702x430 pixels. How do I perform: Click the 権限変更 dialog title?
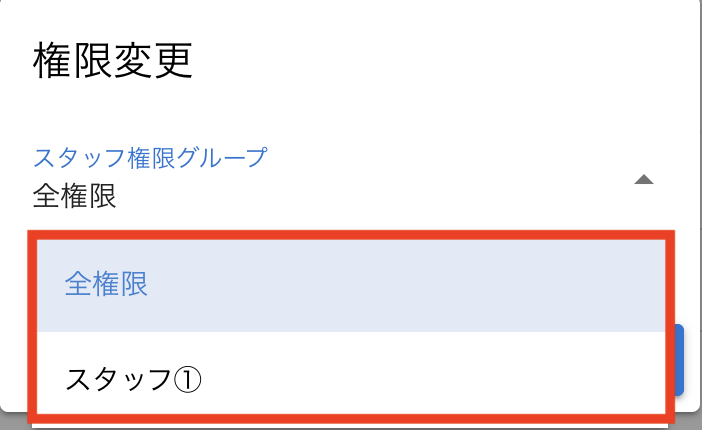pos(113,62)
